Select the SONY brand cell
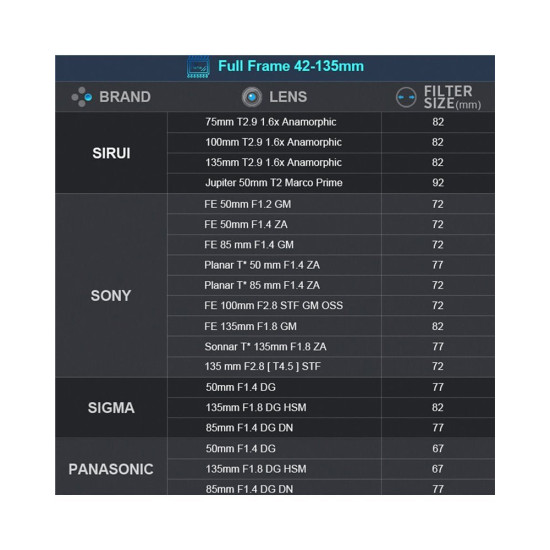 (x=111, y=295)
